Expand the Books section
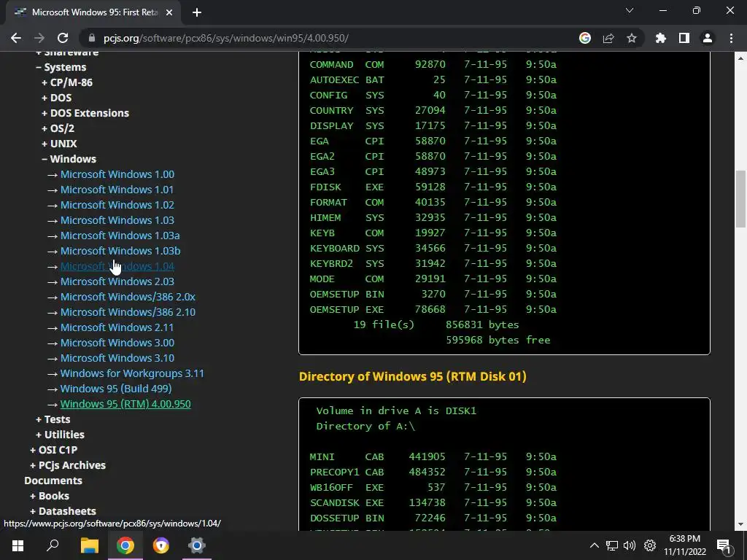This screenshot has height=560, width=747. coord(50,496)
